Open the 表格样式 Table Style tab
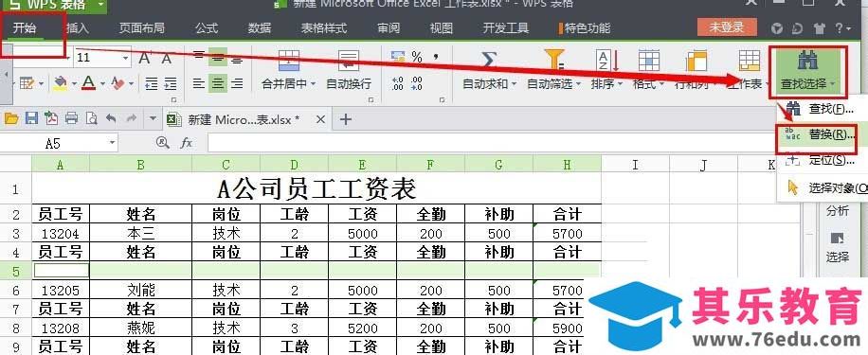The width and height of the screenshot is (868, 355). (x=324, y=27)
